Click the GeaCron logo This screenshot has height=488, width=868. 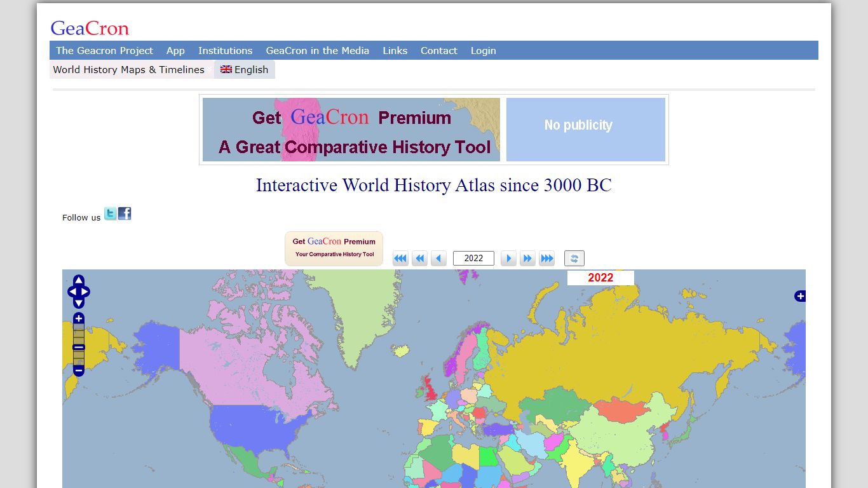[90, 28]
